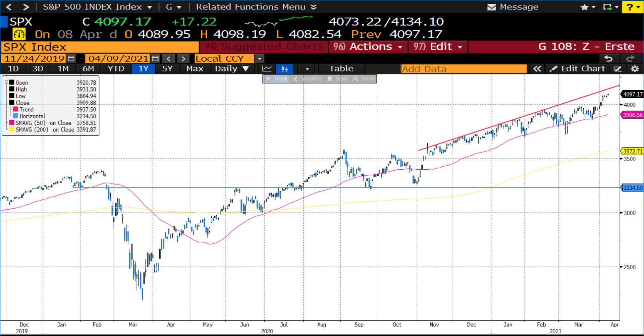Expand the Local CCY currency dropdown

[259, 59]
